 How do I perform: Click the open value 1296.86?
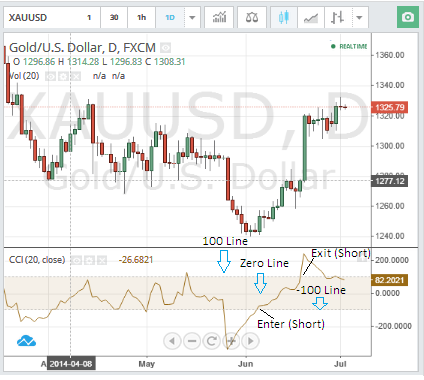click(39, 62)
